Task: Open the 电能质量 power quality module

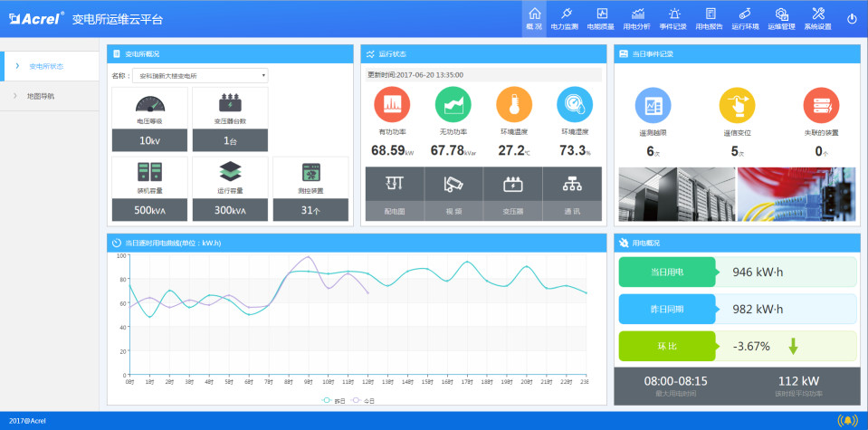Action: 601,18
